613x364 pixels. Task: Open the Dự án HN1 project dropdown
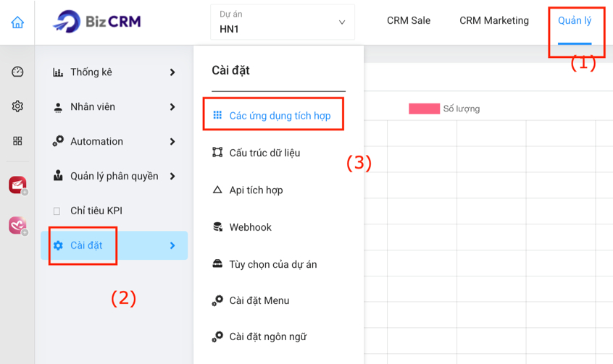[283, 22]
